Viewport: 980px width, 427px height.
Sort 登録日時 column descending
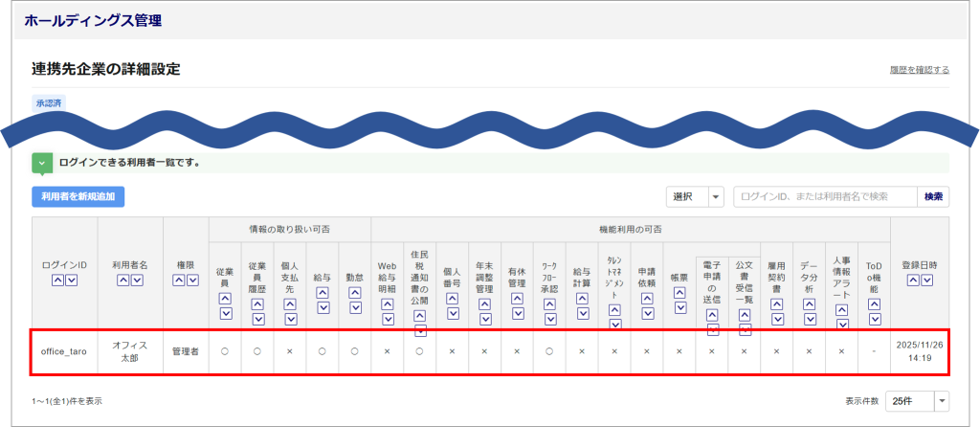pyautogui.click(x=926, y=281)
